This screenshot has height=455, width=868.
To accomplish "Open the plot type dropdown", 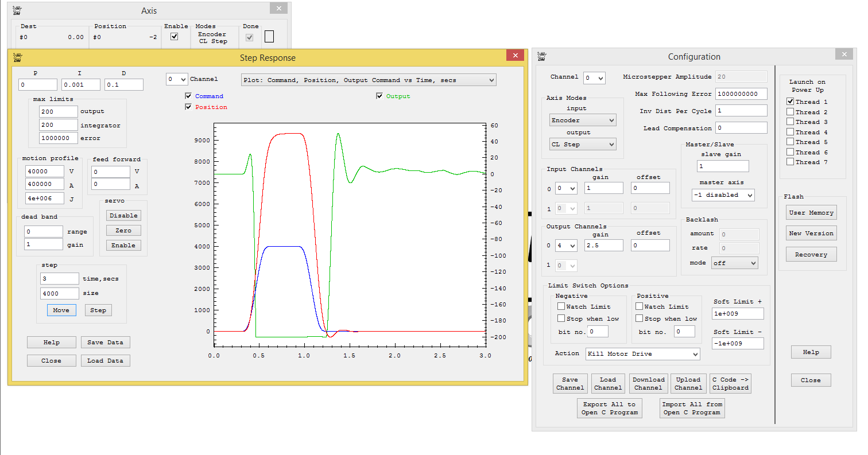I will point(368,80).
